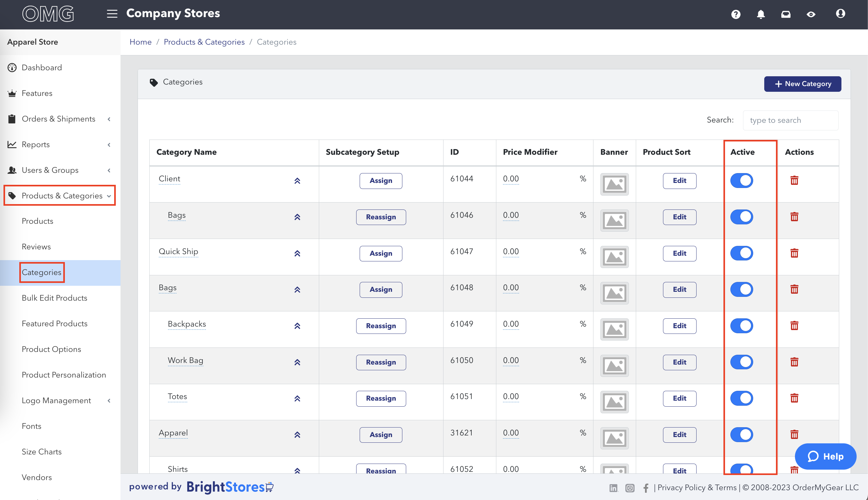Screen dimensions: 868x500
Task: Move the Client category up with double chevron
Action: point(297,181)
